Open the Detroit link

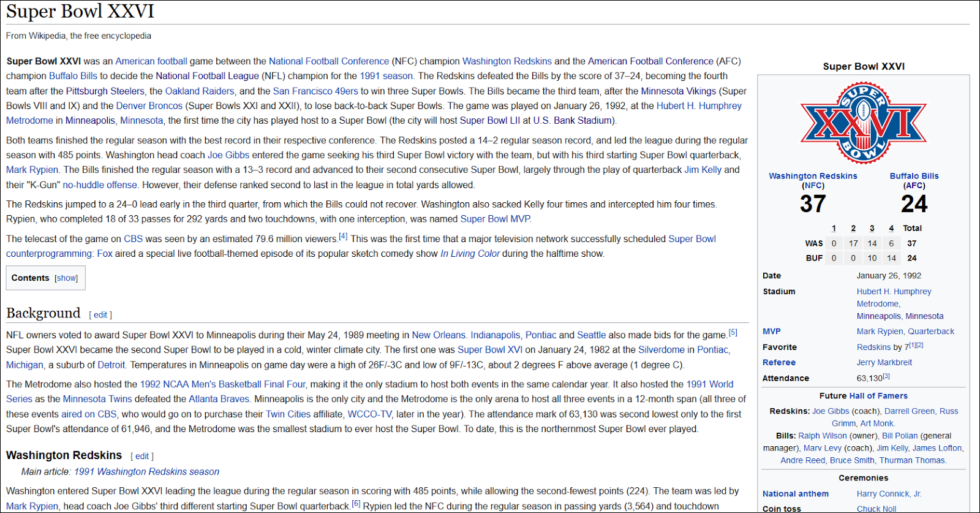(x=111, y=365)
